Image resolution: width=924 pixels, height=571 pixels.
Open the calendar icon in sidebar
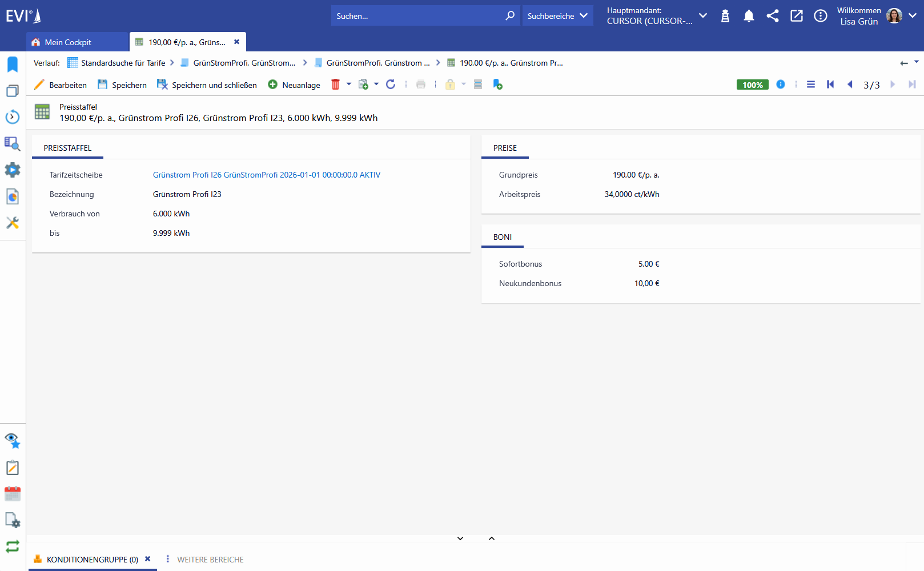click(13, 494)
